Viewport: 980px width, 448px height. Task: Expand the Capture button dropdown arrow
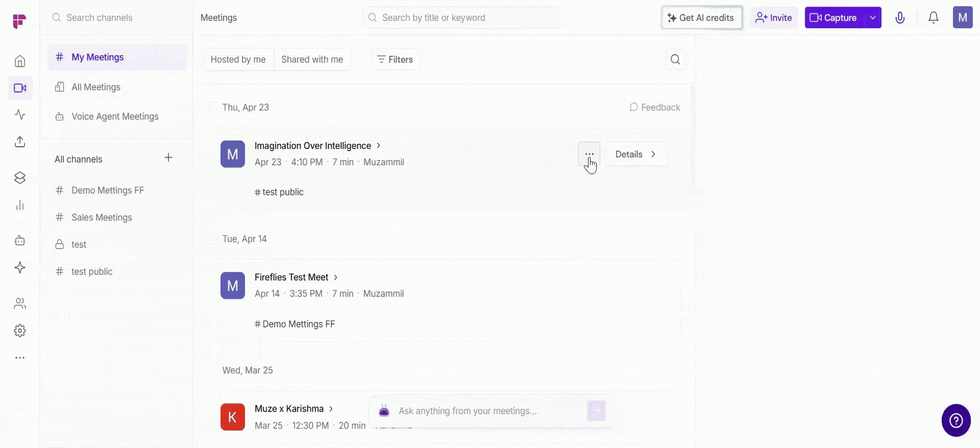point(873,18)
